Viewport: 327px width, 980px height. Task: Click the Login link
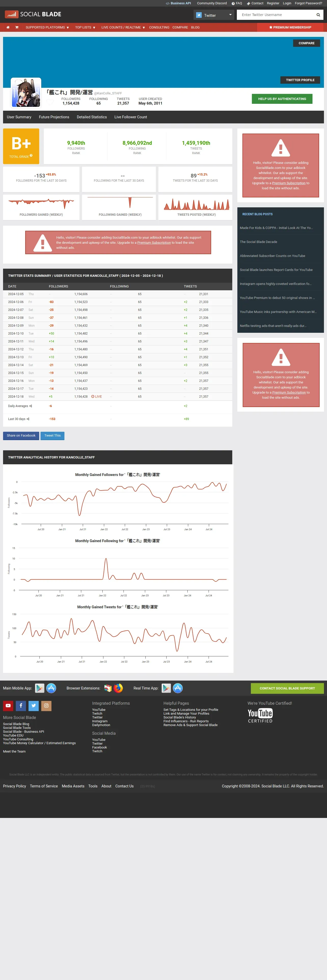pos(287,3)
